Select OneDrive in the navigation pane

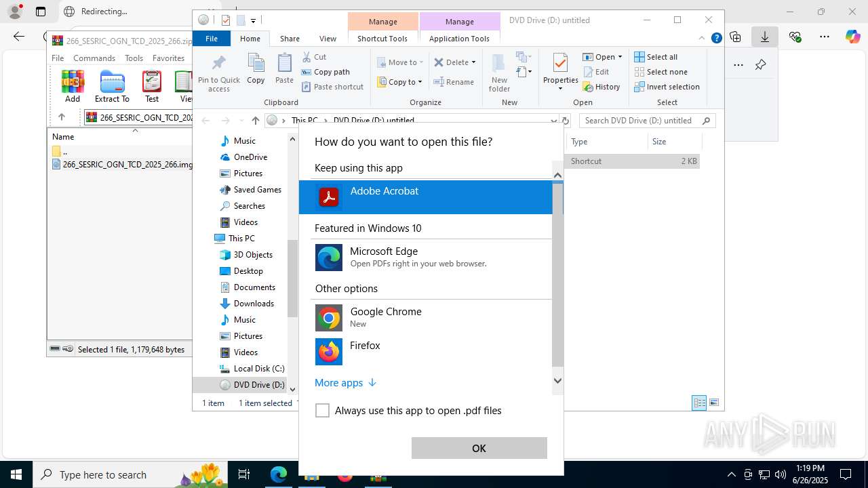tap(250, 157)
